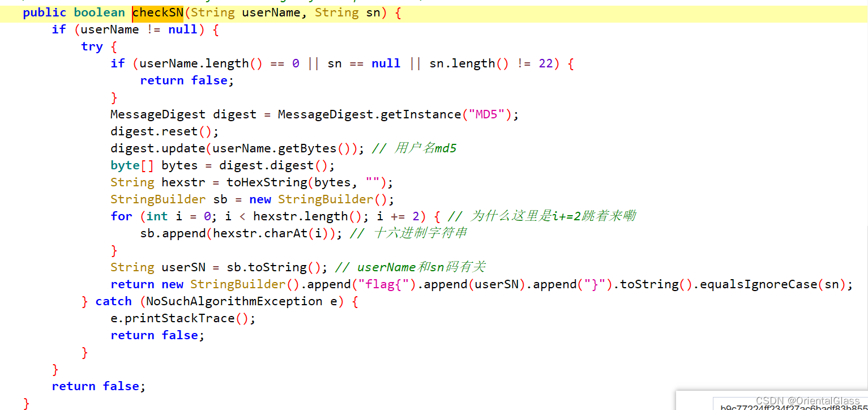Select the 'boolean' return type keyword
868x410 pixels.
coord(99,13)
